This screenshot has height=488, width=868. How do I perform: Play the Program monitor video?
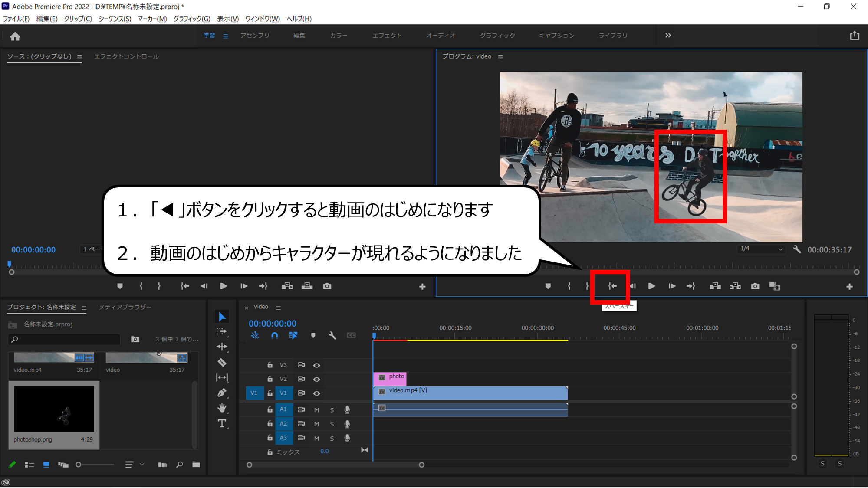point(651,286)
